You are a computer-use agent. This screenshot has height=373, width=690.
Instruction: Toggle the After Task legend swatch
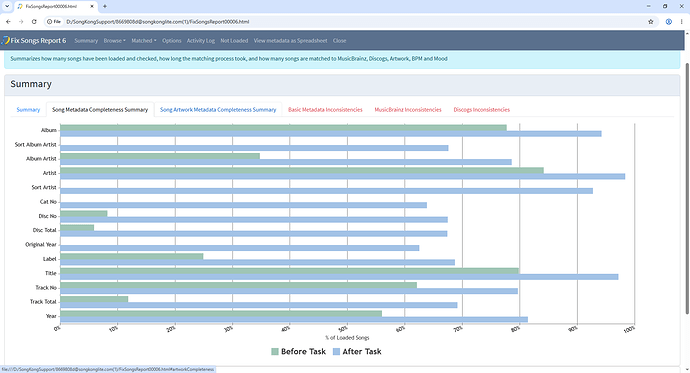pyautogui.click(x=336, y=351)
